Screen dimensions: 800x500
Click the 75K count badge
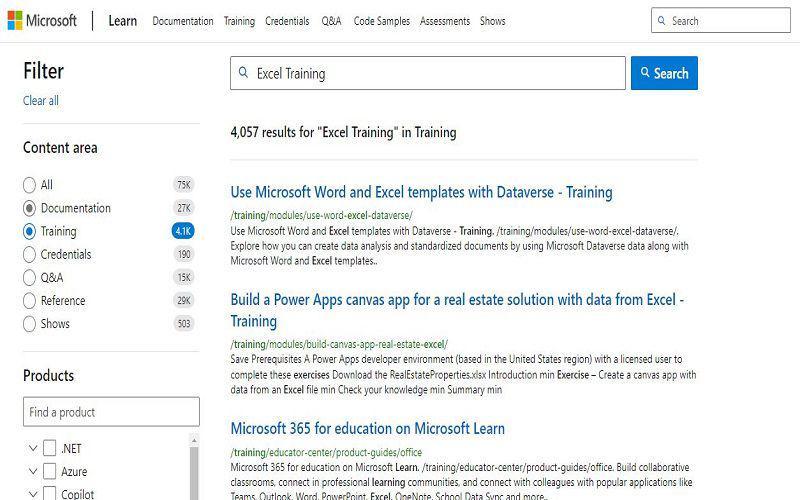click(184, 185)
